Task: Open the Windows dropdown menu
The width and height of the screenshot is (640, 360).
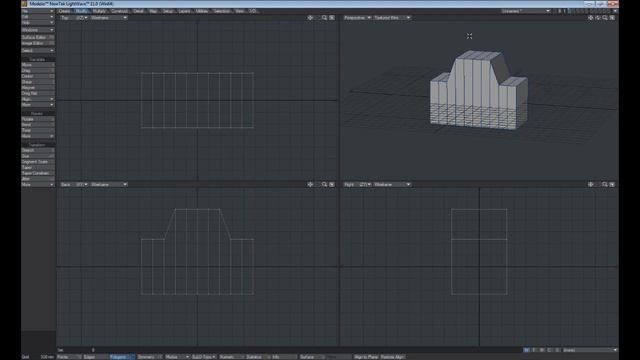Action: coord(38,30)
